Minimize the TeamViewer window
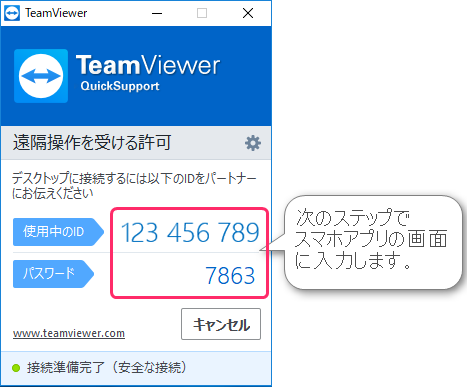 [x=157, y=13]
